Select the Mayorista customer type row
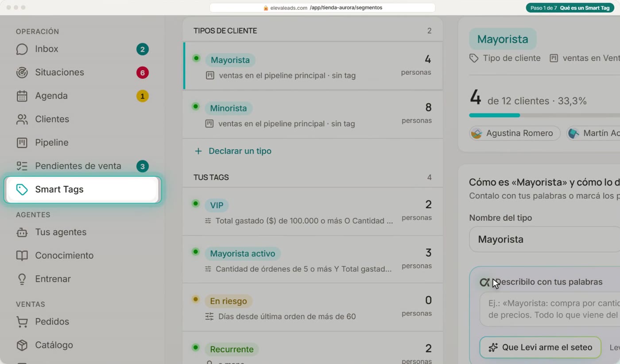The width and height of the screenshot is (620, 364). coord(313,66)
